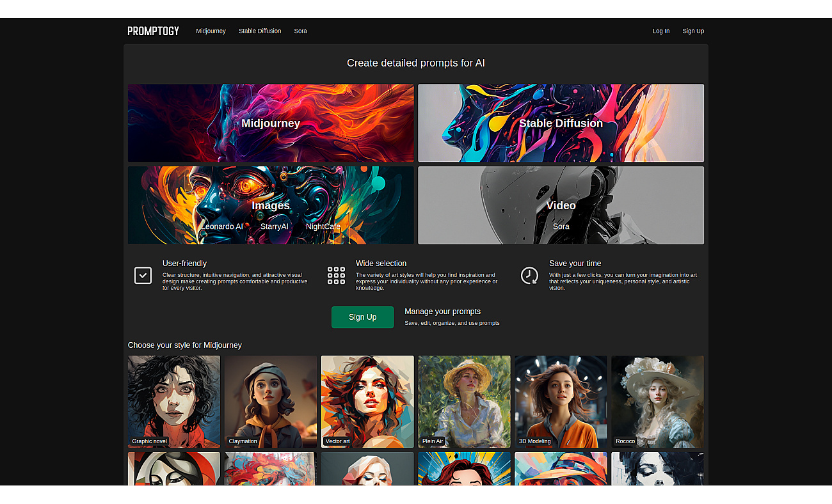Viewport: 832px width, 504px height.
Task: Click the 'Save your time' heading text
Action: [x=575, y=264]
